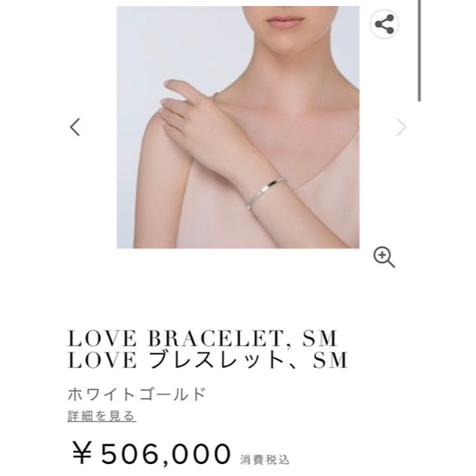Open the 詳細を見る details link
The height and width of the screenshot is (476, 476).
tap(101, 416)
